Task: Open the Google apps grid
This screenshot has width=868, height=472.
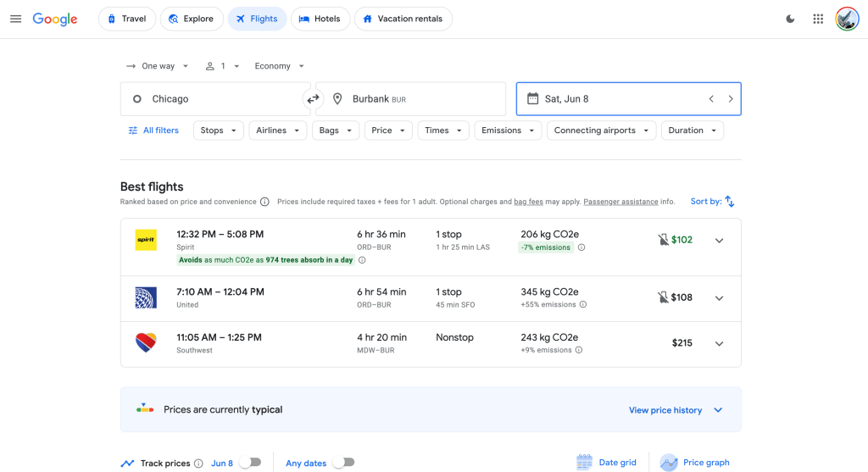Action: click(x=818, y=19)
